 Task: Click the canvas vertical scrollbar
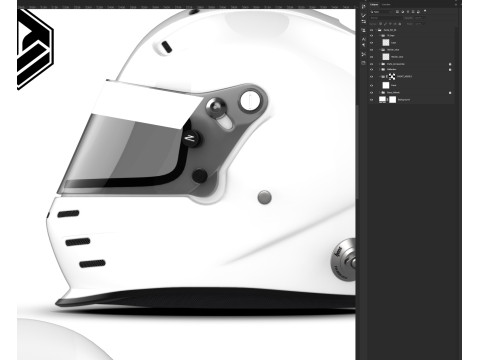(x=357, y=152)
